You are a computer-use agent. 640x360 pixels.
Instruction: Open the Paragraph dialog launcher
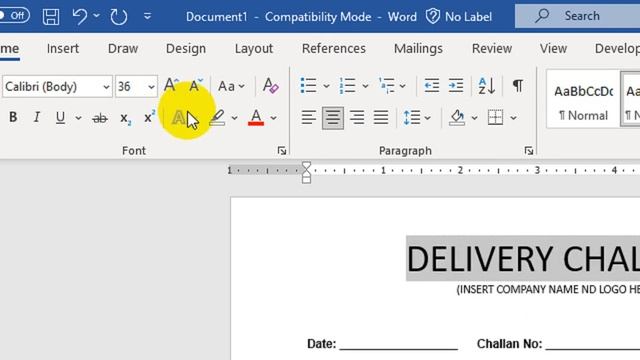[529, 151]
